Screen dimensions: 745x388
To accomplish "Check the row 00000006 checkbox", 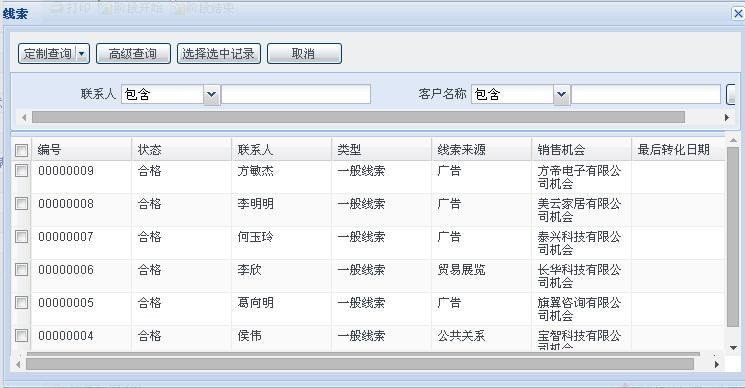I will pos(21,270).
